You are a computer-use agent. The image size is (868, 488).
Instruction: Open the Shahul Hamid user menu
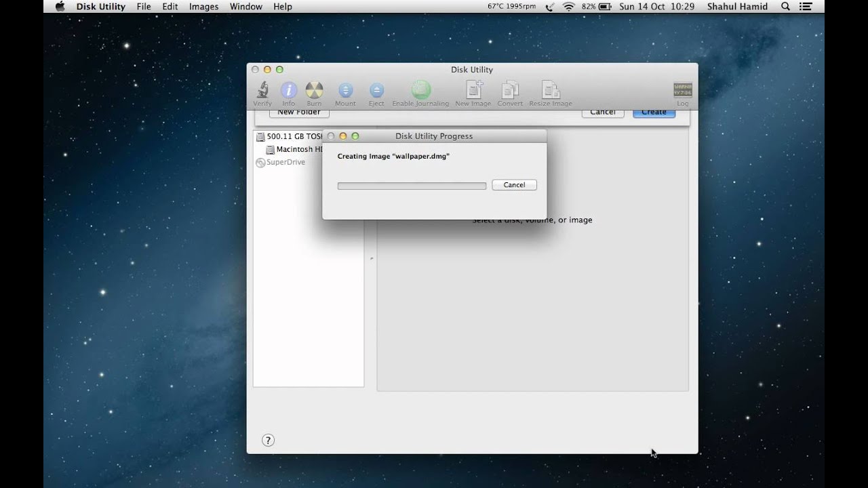737,6
